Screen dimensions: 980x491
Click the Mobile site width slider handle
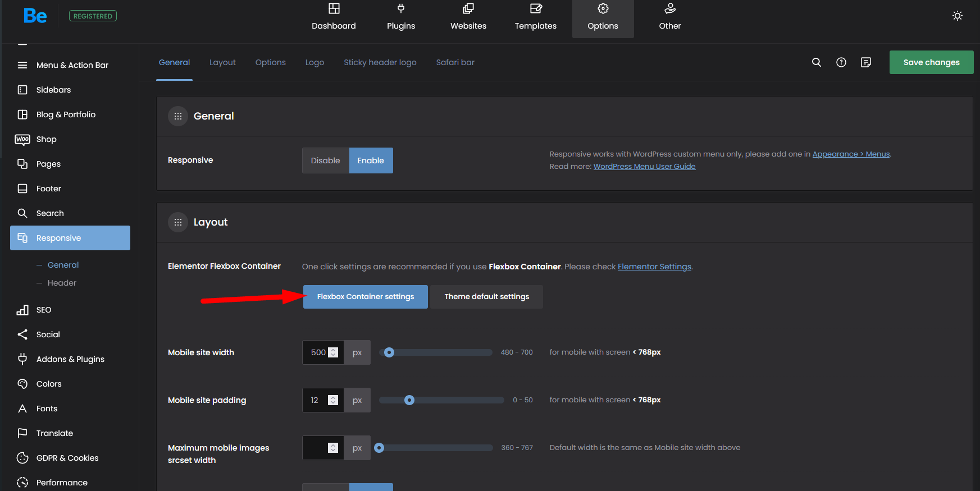pos(389,352)
